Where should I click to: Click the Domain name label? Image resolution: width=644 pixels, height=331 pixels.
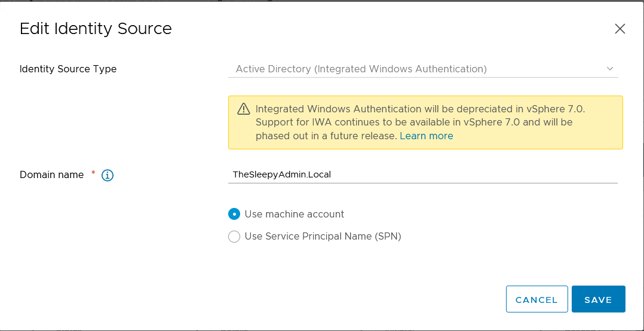52,174
